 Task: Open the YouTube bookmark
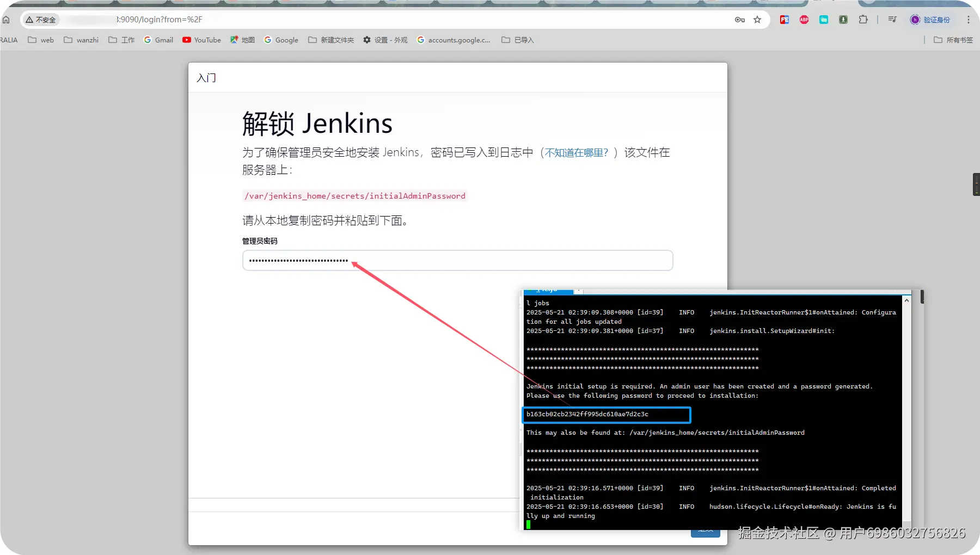point(201,40)
